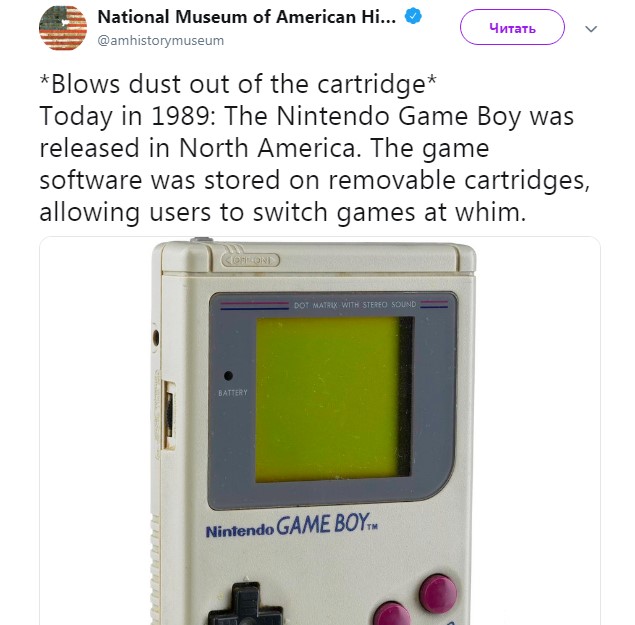Click the side volume wheel in photo
Screen dimensions: 635x625
click(x=168, y=416)
